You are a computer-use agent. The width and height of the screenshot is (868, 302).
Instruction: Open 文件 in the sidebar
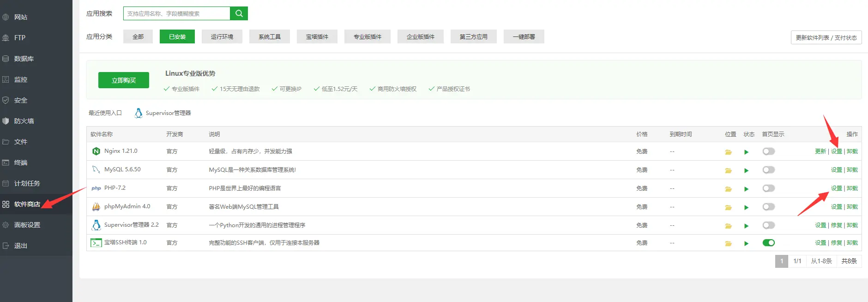(x=21, y=142)
